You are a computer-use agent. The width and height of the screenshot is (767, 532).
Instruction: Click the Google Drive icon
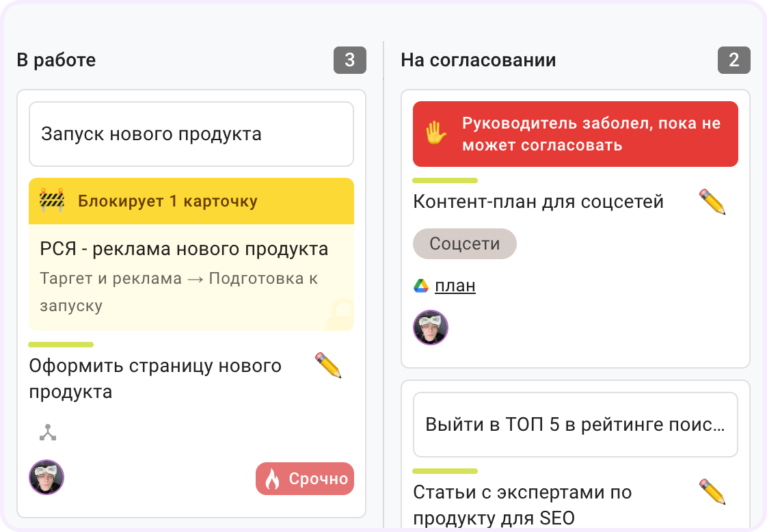click(421, 286)
